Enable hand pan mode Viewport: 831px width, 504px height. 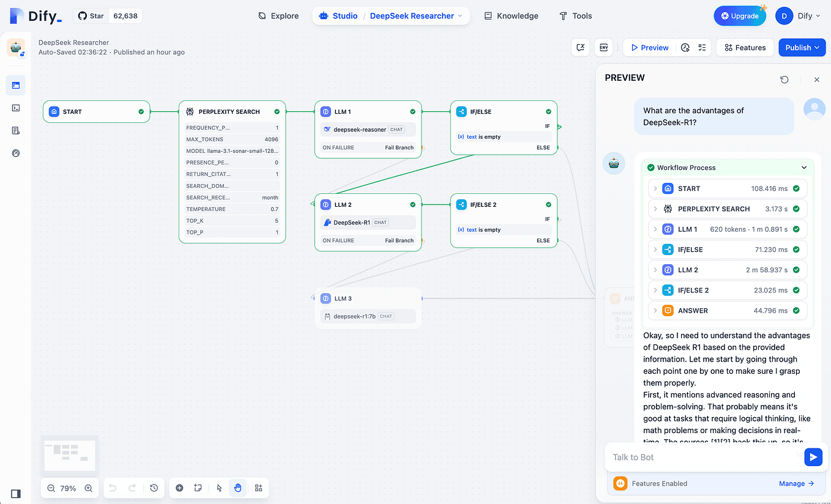[237, 487]
